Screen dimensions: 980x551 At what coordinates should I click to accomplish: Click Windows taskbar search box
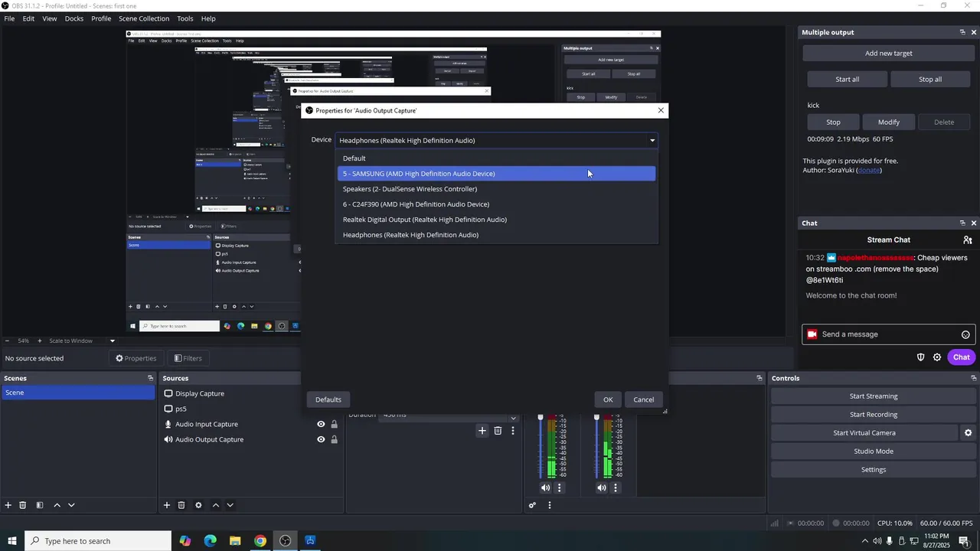[98, 541]
